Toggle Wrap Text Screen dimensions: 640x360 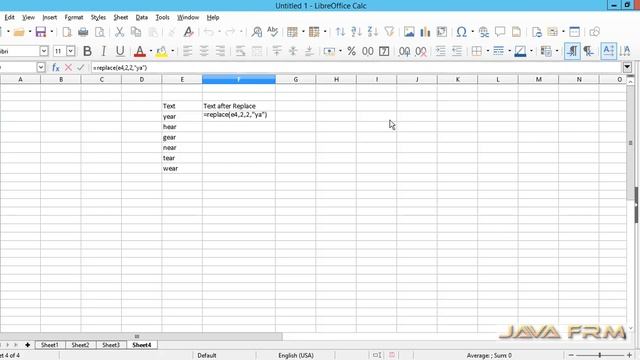(x=240, y=51)
